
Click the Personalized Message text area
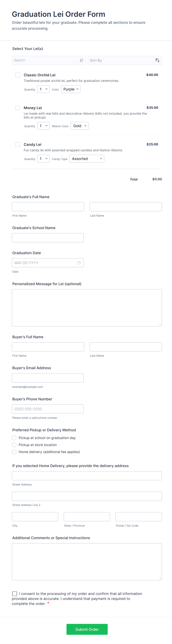pyautogui.click(x=87, y=307)
